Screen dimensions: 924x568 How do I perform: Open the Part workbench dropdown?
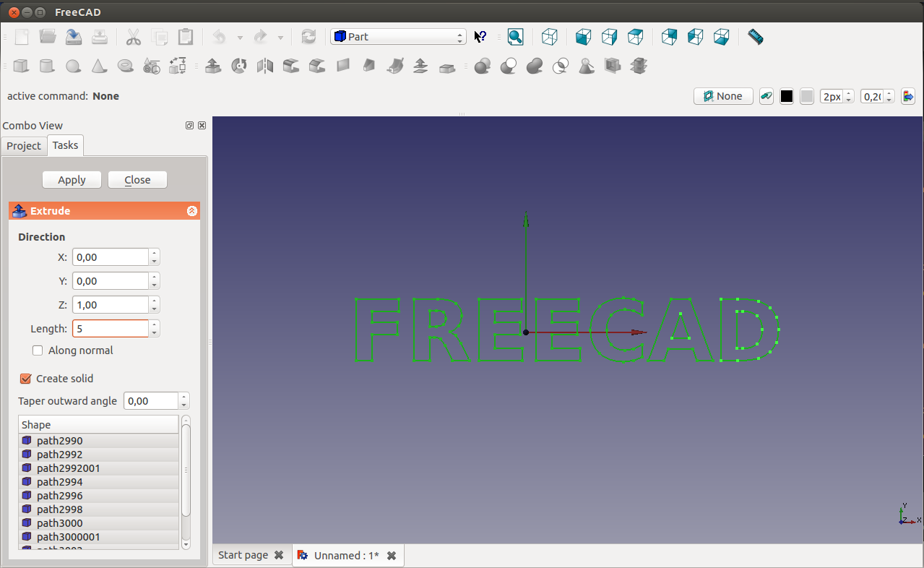point(398,37)
